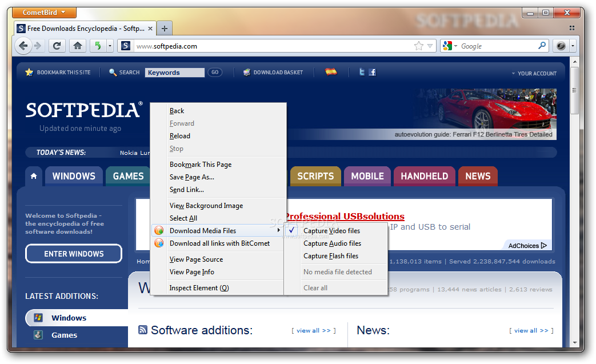The height and width of the screenshot is (364, 596).
Task: Click view all link for Software additions
Action: click(x=314, y=330)
